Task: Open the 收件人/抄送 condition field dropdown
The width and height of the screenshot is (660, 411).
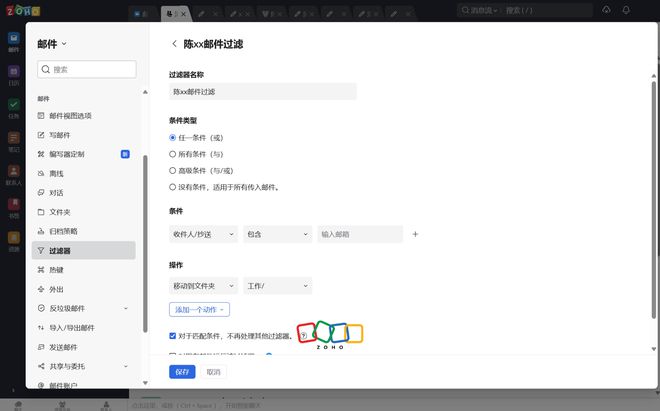Action: tap(203, 234)
